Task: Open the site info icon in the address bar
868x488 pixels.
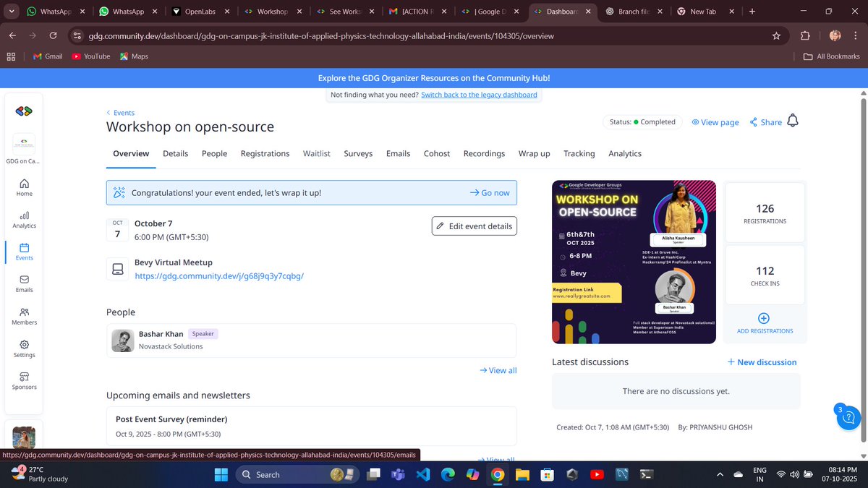Action: (x=77, y=35)
